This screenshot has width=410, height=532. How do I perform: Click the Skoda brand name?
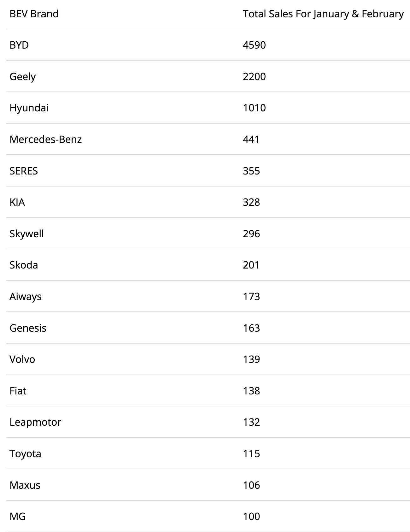tap(24, 265)
